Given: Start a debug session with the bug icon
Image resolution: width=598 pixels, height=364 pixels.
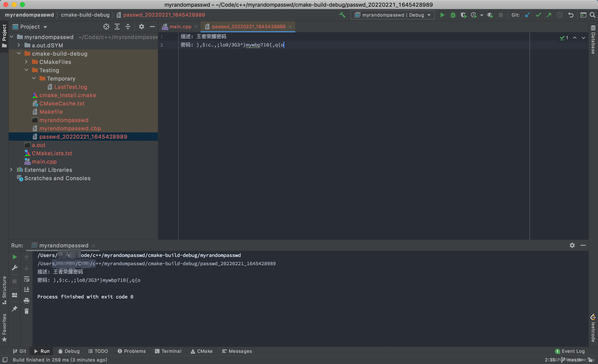Looking at the screenshot, I should [453, 15].
